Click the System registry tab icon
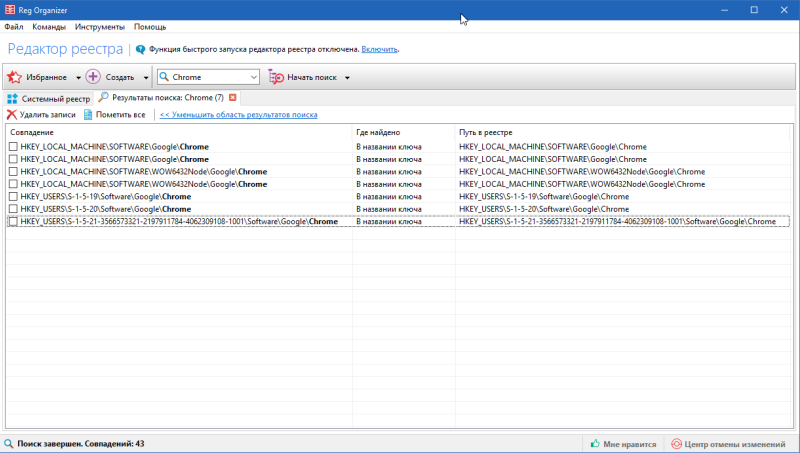 [12, 98]
